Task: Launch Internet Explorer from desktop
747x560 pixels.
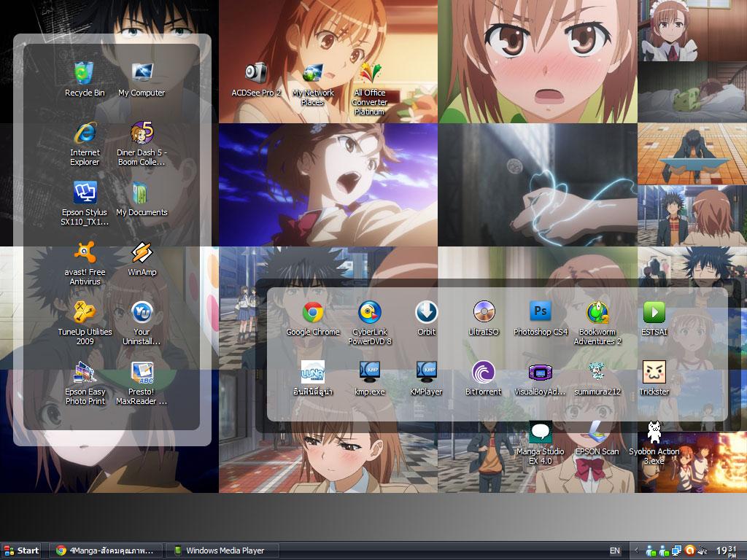Action: click(x=85, y=144)
